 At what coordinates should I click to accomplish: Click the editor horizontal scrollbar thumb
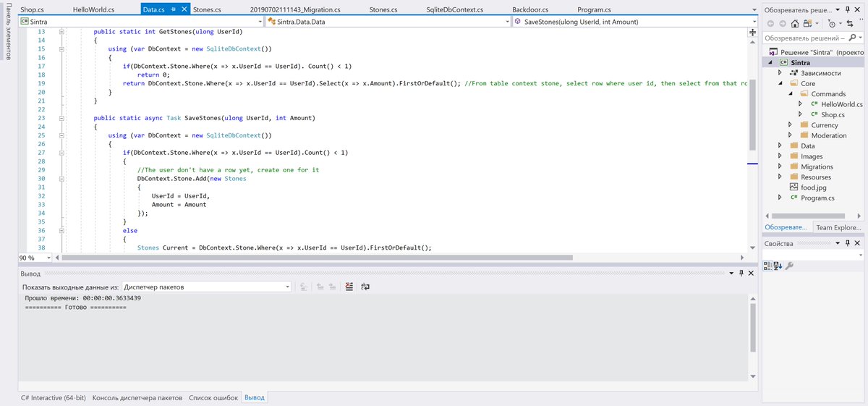pos(318,258)
